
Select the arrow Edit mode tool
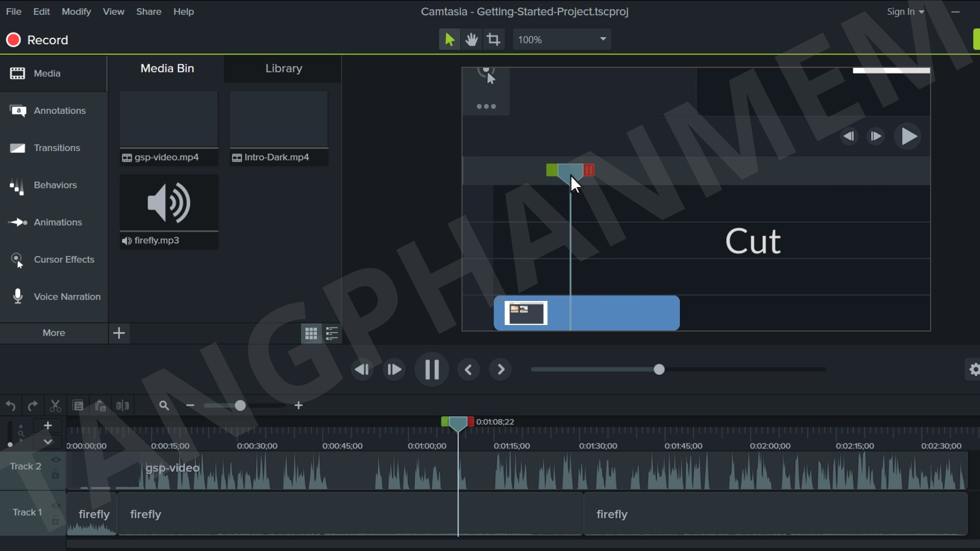(x=449, y=39)
